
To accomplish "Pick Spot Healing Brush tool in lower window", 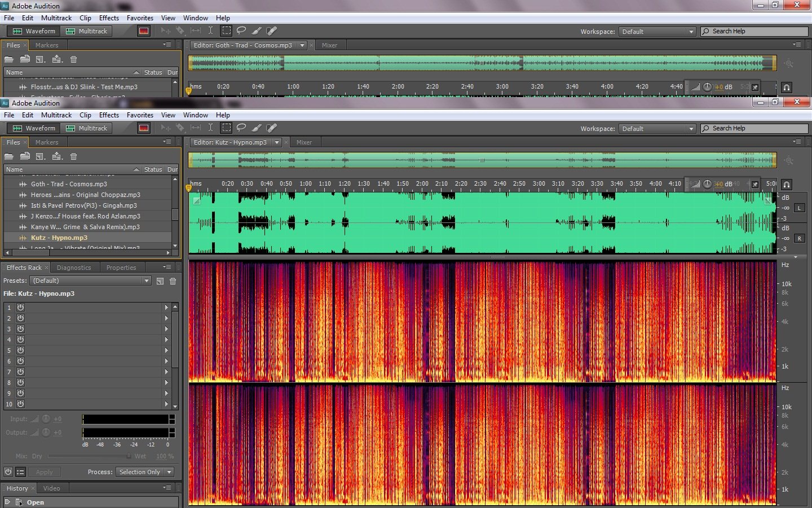I will click(271, 128).
